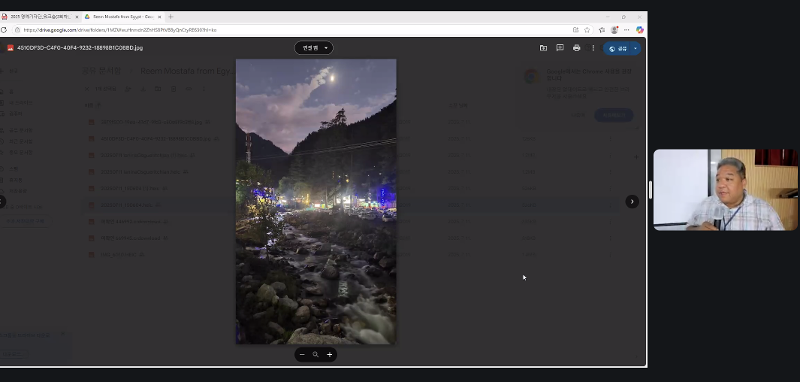Viewport: 800px width, 382px height.
Task: Reset zoom with the magnifier icon
Action: point(315,354)
